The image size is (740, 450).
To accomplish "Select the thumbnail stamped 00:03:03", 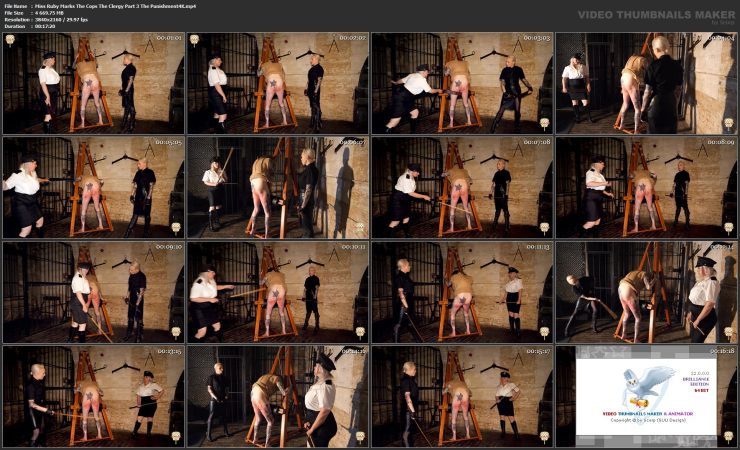I will click(x=462, y=83).
